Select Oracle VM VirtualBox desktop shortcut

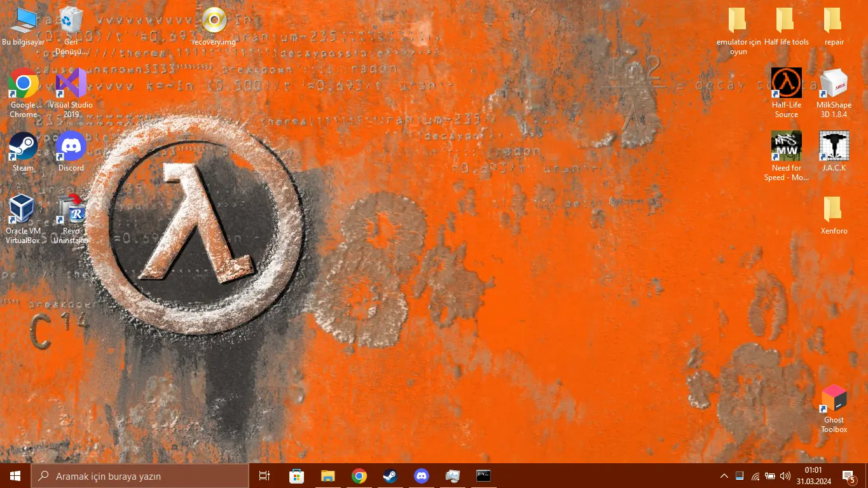pyautogui.click(x=24, y=220)
